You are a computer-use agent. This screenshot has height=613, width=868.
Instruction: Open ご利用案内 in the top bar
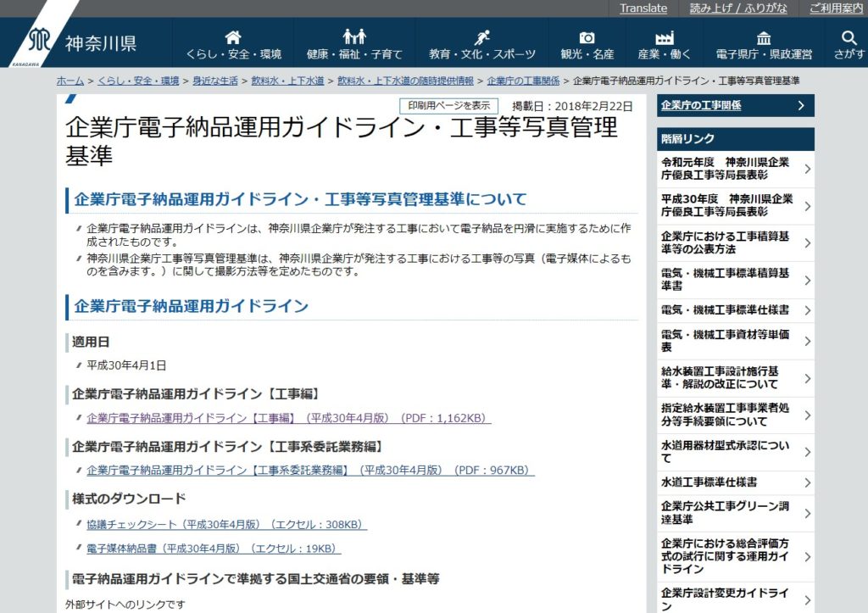tap(836, 8)
